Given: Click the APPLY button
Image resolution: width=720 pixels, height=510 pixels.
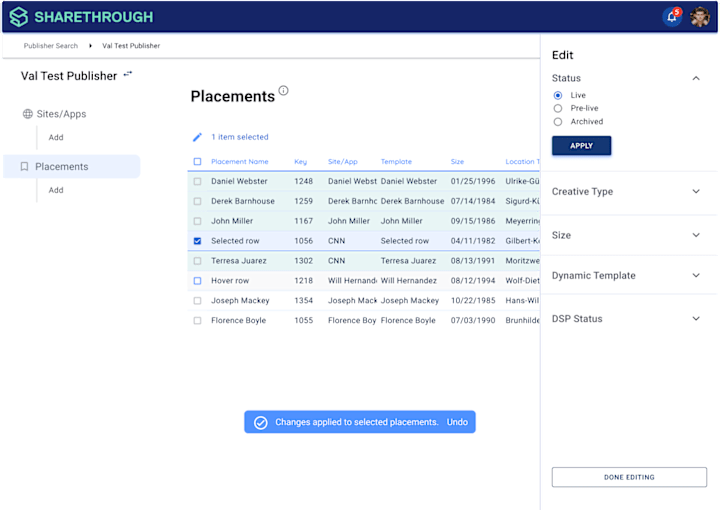Looking at the screenshot, I should pos(581,146).
